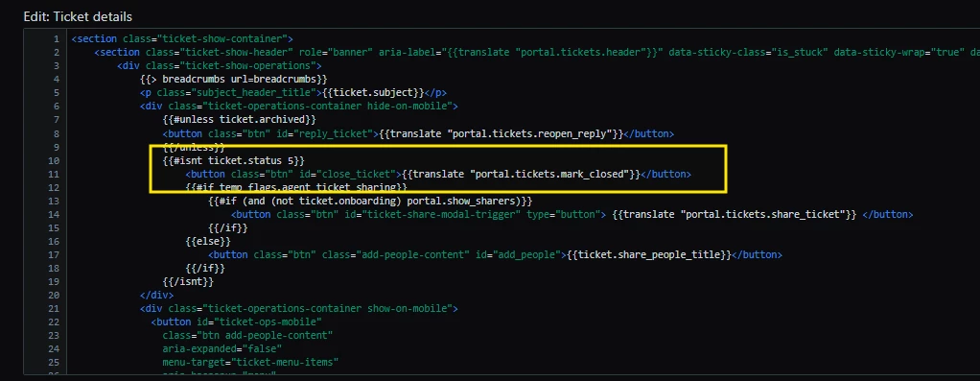980x381 pixels.
Task: Click line number 25 in the gutter
Action: point(55,363)
